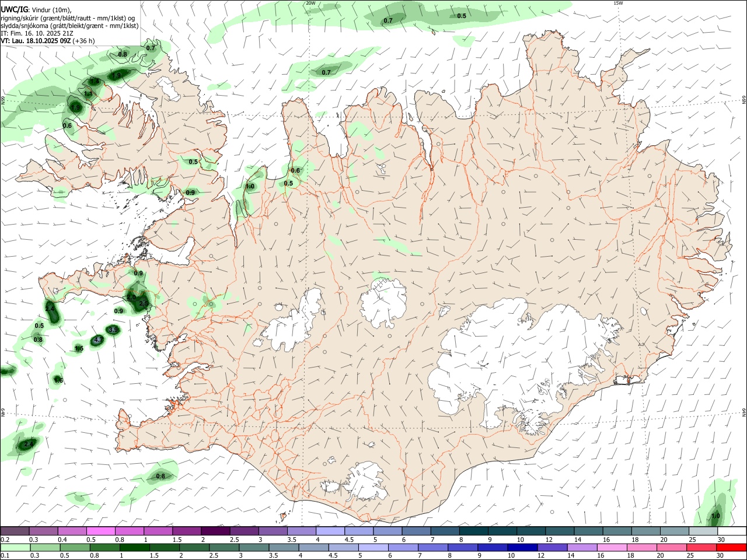Click the 1.0 value in bottom-right corner

click(715, 516)
